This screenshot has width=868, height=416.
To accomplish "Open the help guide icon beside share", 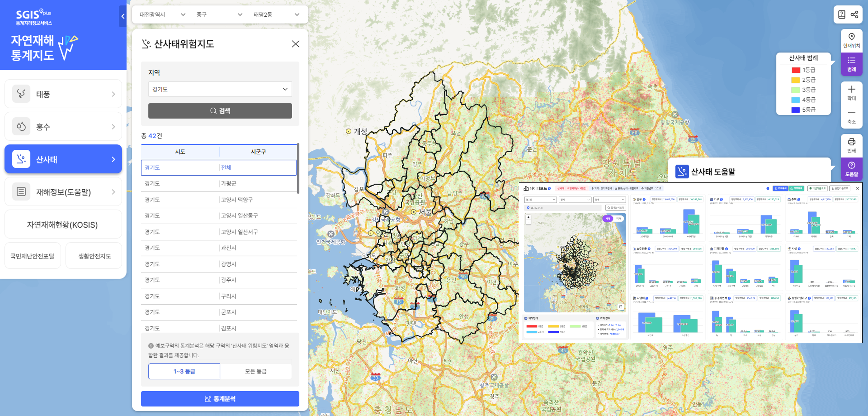I will 842,15.
